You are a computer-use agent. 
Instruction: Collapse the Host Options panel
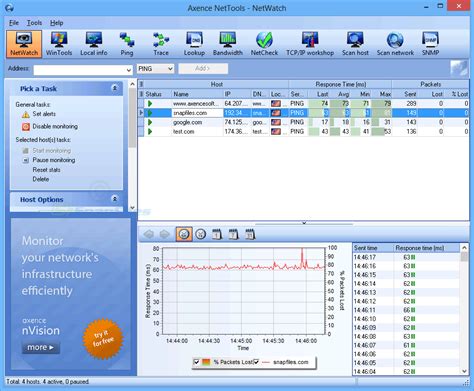[x=114, y=199]
